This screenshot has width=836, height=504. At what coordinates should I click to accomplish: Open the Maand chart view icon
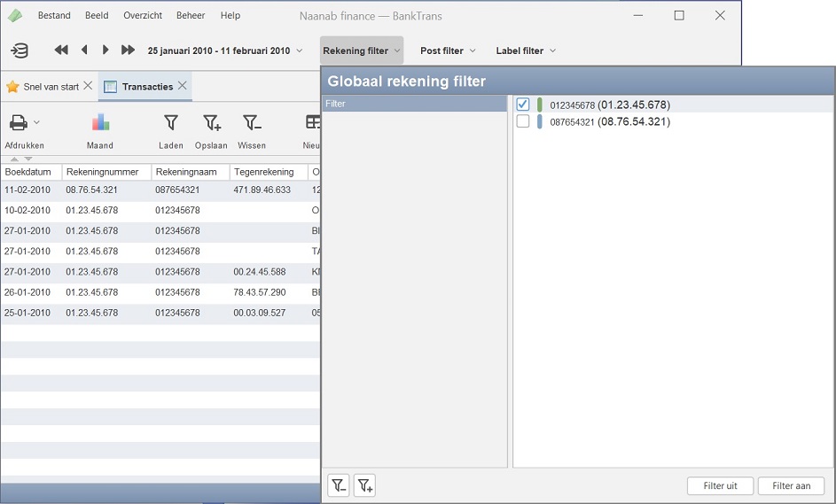[100, 123]
